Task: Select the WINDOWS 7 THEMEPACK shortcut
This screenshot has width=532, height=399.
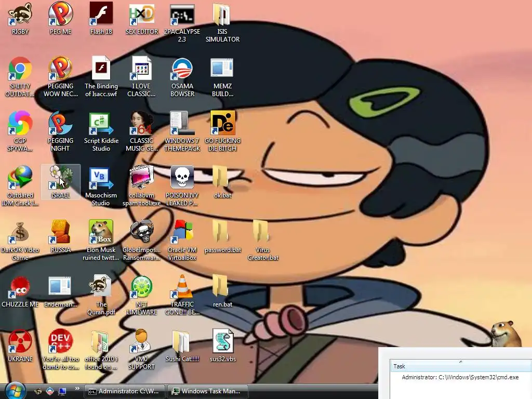Action: tap(182, 123)
